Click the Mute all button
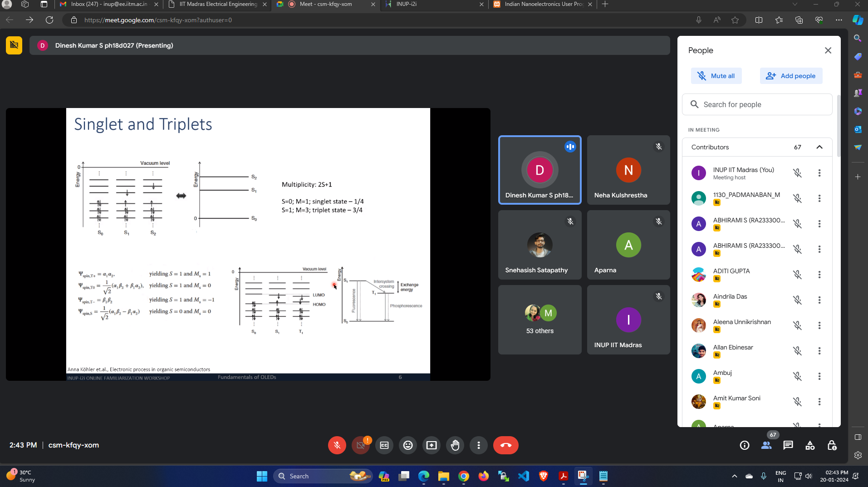This screenshot has width=868, height=487. (716, 76)
